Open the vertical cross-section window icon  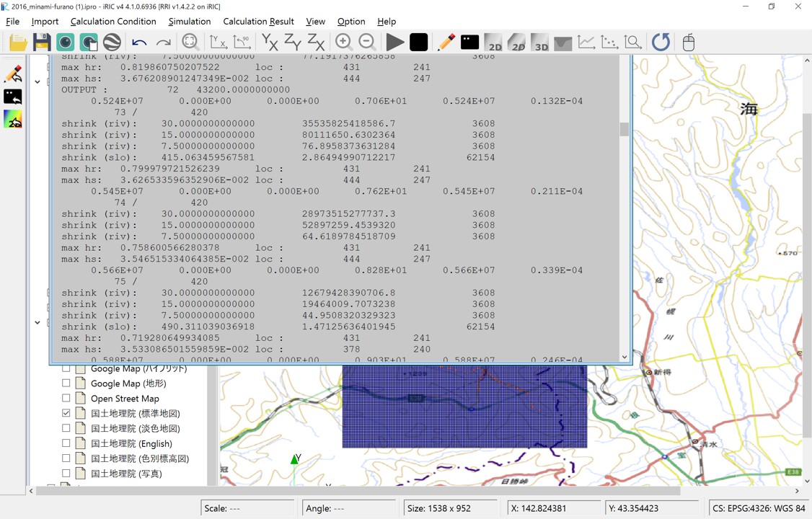[562, 43]
